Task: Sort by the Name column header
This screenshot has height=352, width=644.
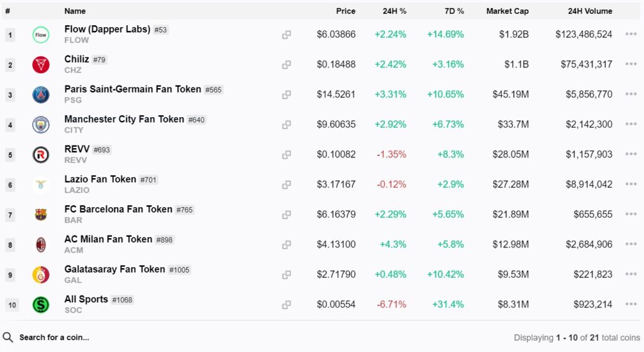Action: (75, 11)
